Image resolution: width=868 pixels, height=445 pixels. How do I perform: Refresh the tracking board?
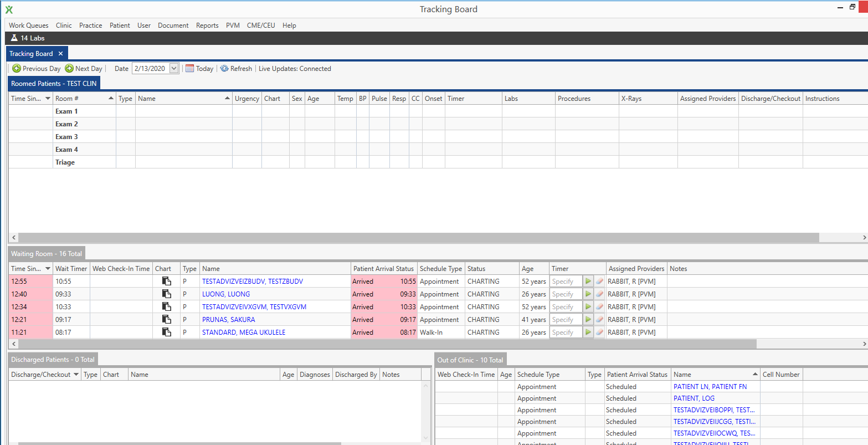(236, 69)
